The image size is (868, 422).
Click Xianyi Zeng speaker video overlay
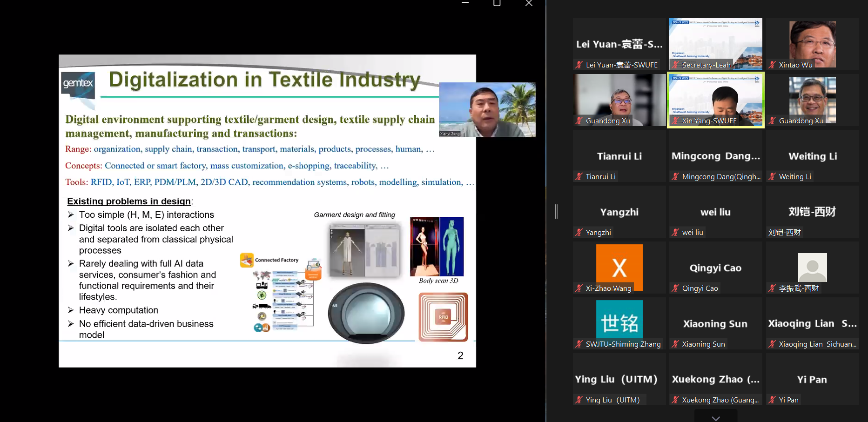coord(487,110)
